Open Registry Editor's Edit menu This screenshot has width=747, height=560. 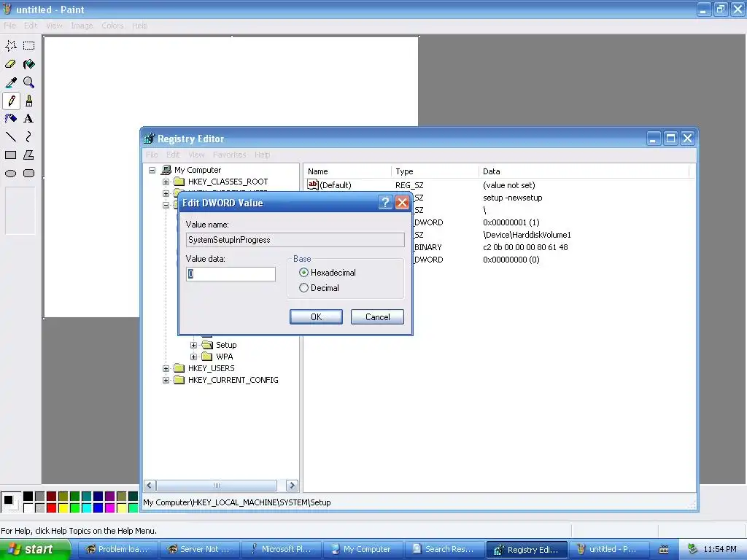pyautogui.click(x=173, y=155)
